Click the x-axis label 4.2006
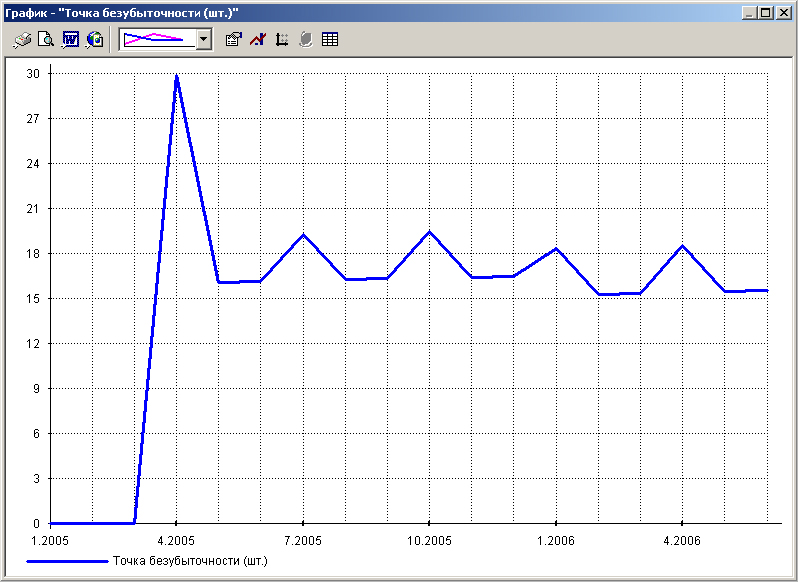The height and width of the screenshot is (582, 798). [x=682, y=540]
